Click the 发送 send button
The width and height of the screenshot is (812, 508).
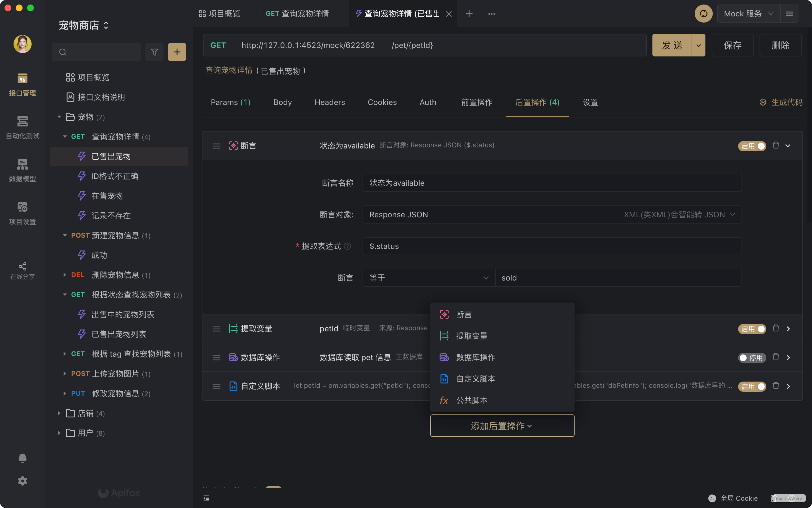point(672,45)
